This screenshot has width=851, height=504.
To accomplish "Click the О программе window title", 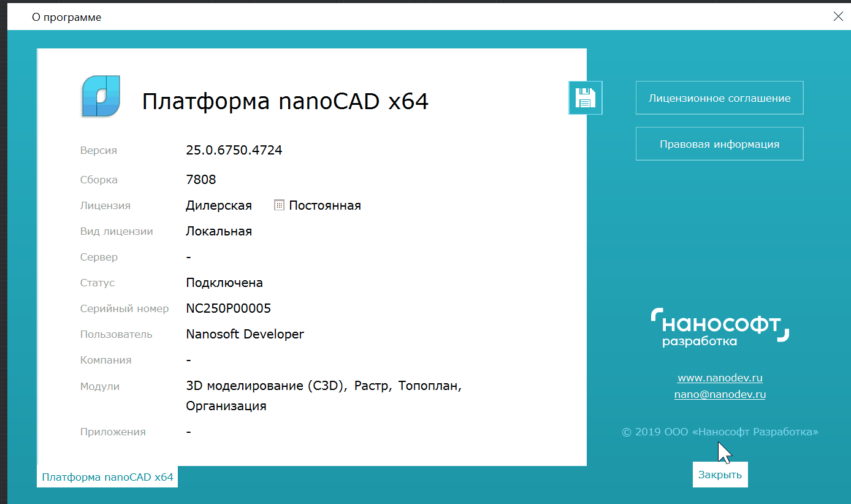I will tap(67, 17).
